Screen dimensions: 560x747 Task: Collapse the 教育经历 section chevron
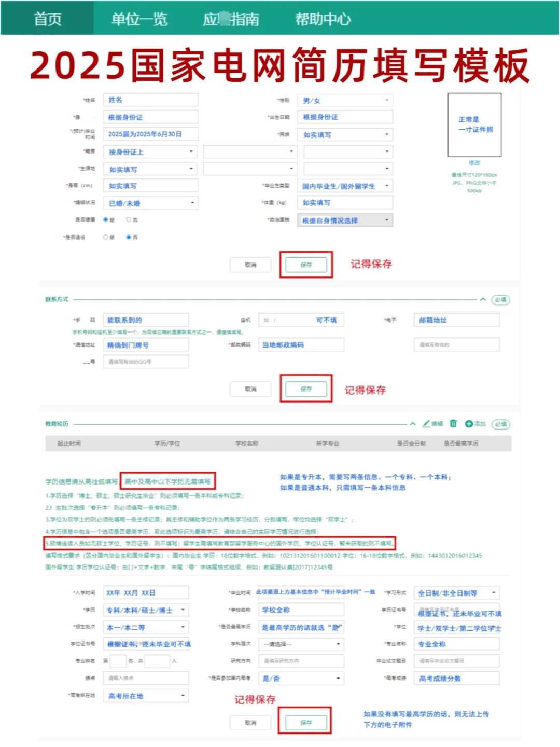click(x=413, y=424)
